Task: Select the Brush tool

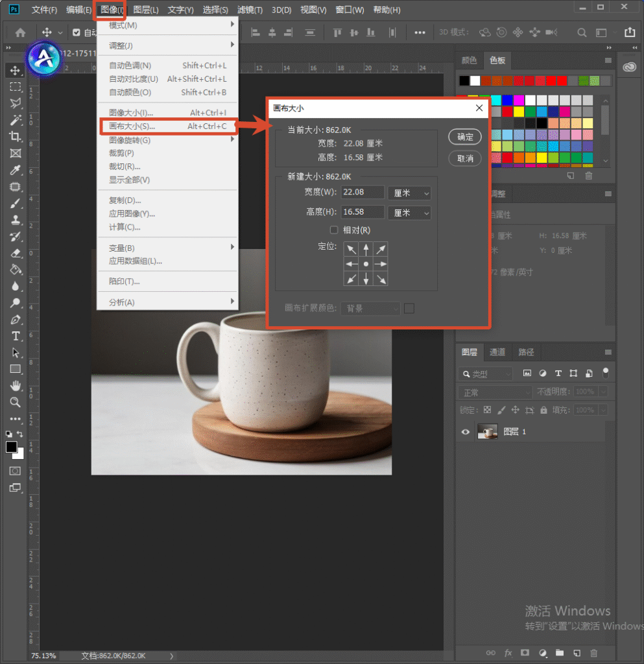Action: click(16, 203)
